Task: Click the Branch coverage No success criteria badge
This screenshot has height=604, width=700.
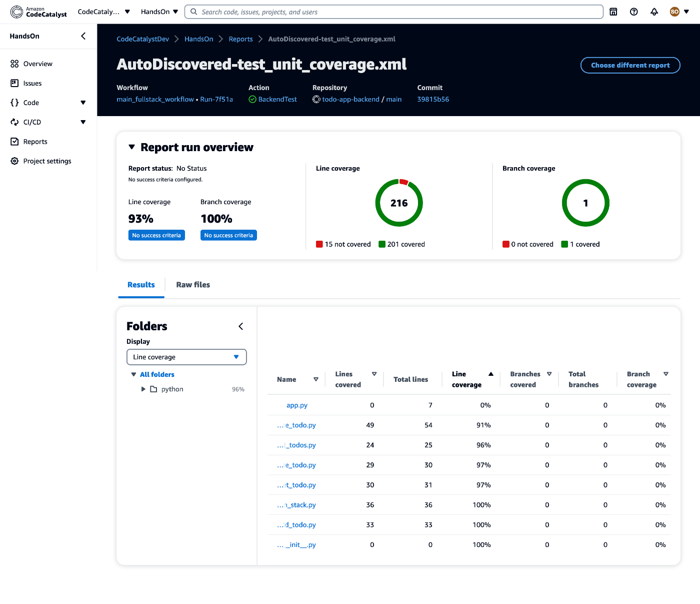Action: coord(228,235)
